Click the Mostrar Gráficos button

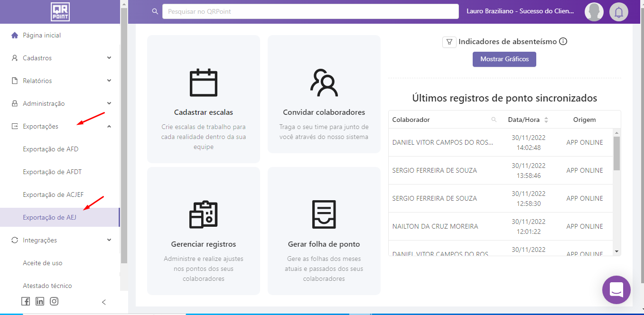click(x=504, y=59)
